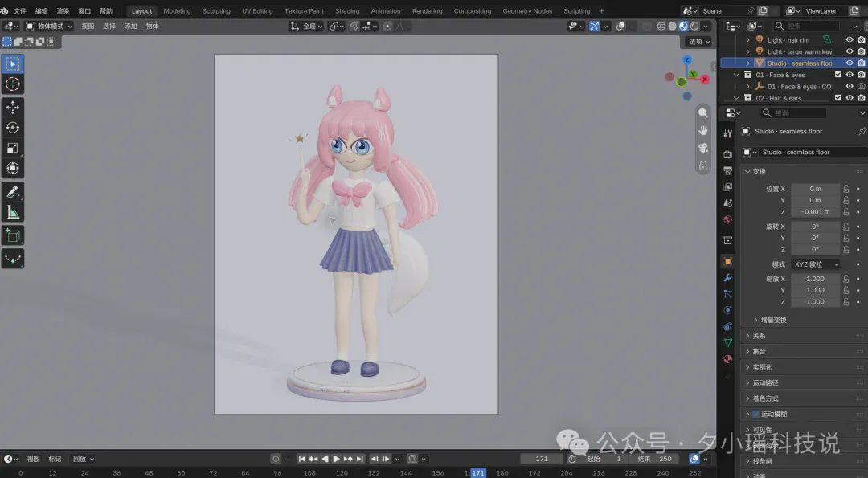Hide Light large warm key eye
868x478 pixels.
850,51
